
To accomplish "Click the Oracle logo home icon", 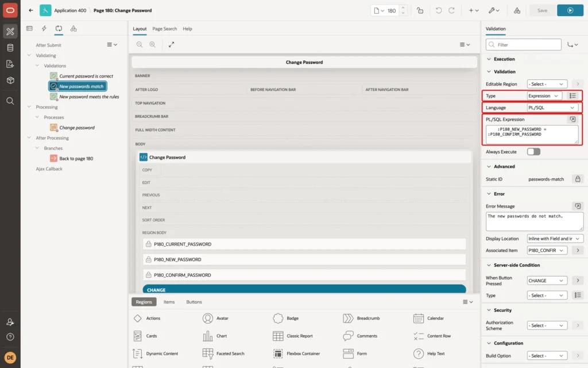I will tap(10, 10).
